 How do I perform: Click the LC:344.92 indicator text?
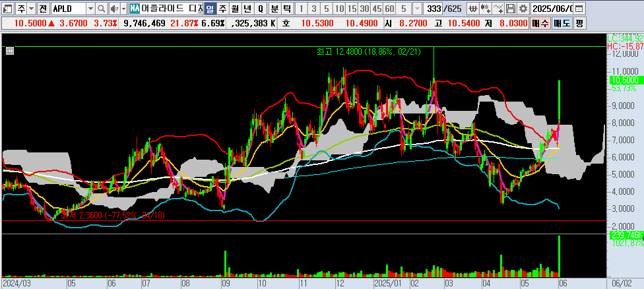[625, 38]
